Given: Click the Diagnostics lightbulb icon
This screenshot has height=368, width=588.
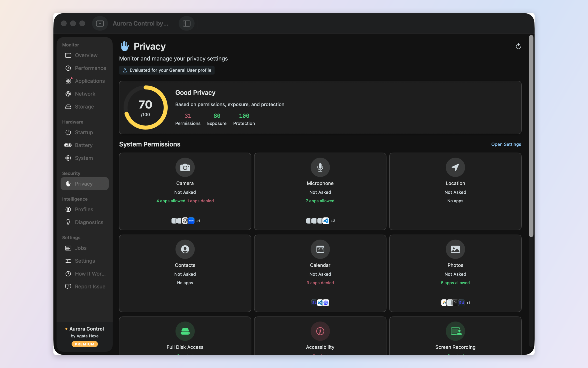Looking at the screenshot, I should click(68, 222).
